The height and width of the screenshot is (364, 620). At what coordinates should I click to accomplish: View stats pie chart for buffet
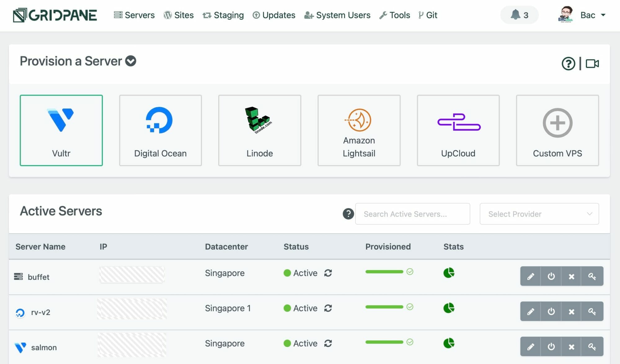pos(449,273)
